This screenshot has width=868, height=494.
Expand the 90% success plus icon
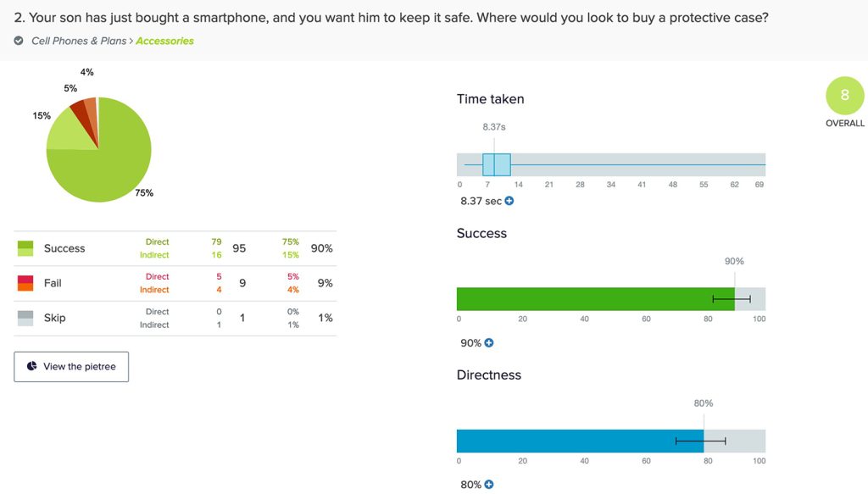(489, 343)
